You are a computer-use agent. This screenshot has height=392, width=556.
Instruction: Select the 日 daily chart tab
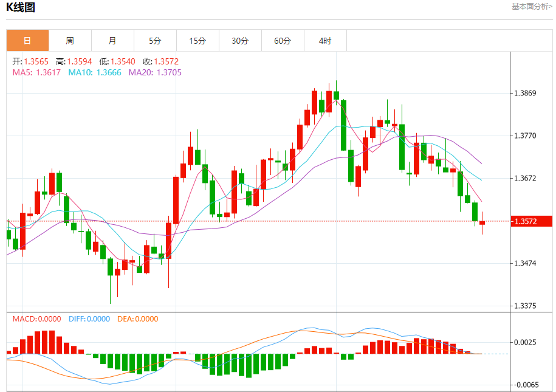point(28,41)
